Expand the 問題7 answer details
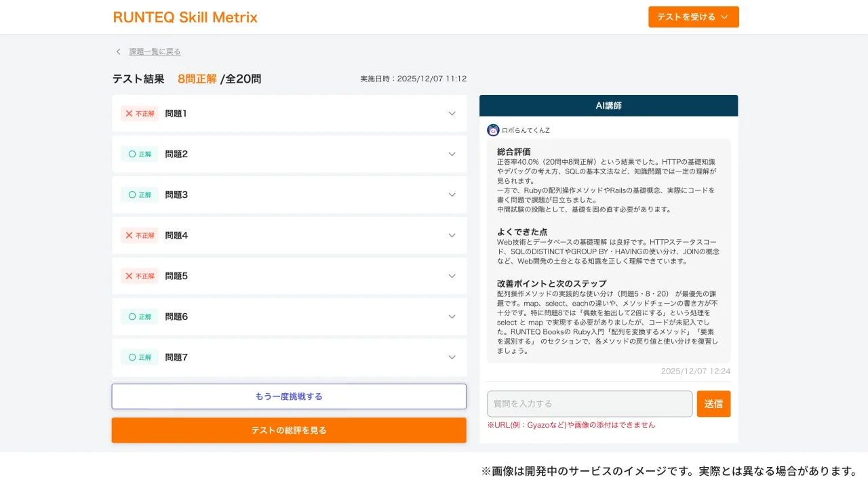The image size is (868, 488). pyautogui.click(x=452, y=357)
